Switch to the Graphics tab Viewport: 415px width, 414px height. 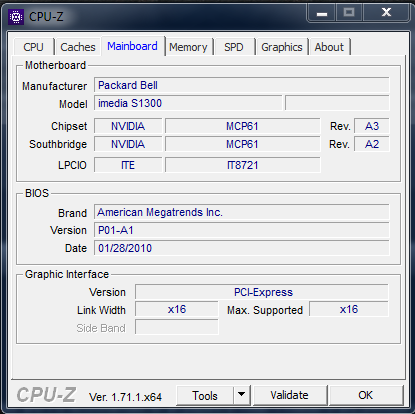tap(282, 47)
